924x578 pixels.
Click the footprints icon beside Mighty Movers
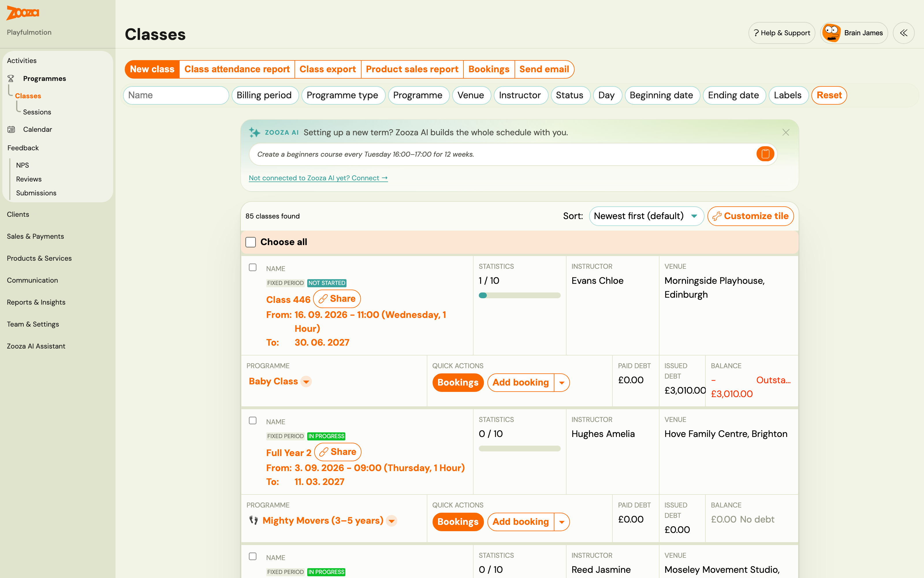coord(254,520)
